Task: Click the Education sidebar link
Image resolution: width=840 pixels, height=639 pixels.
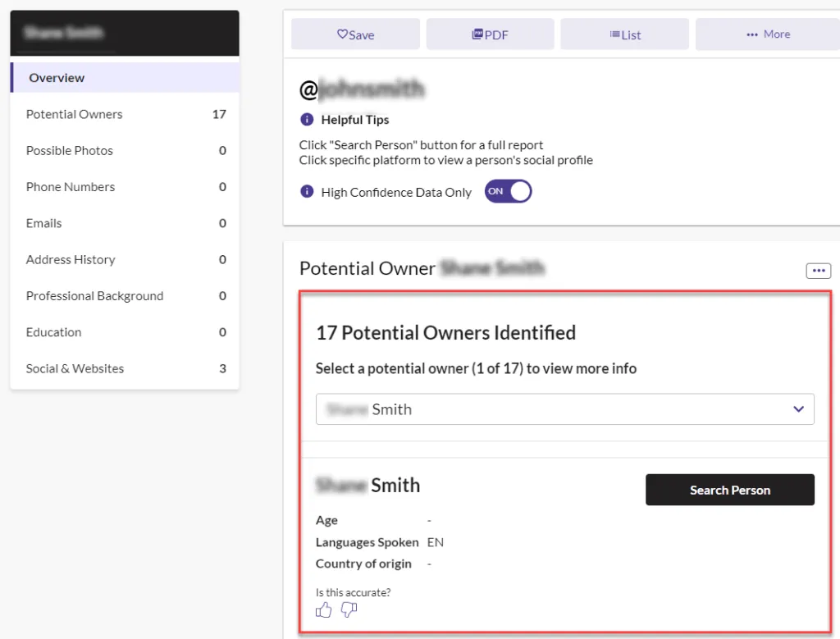Action: point(53,332)
